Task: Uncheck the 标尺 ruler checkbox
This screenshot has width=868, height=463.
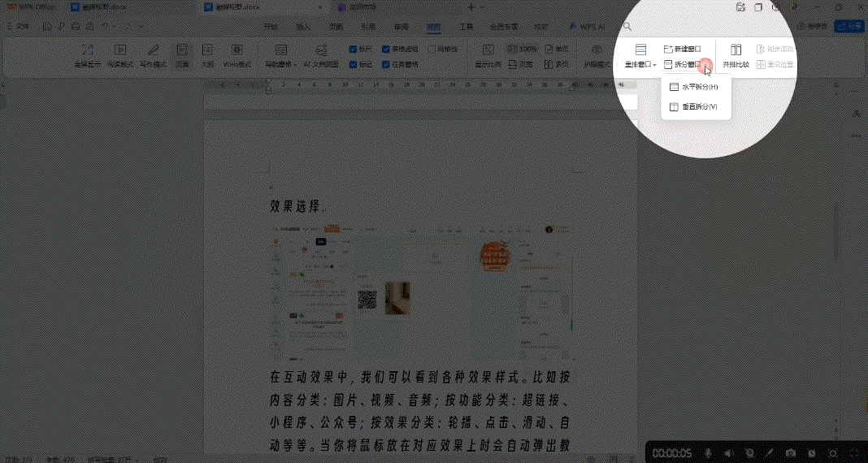Action: 353,49
